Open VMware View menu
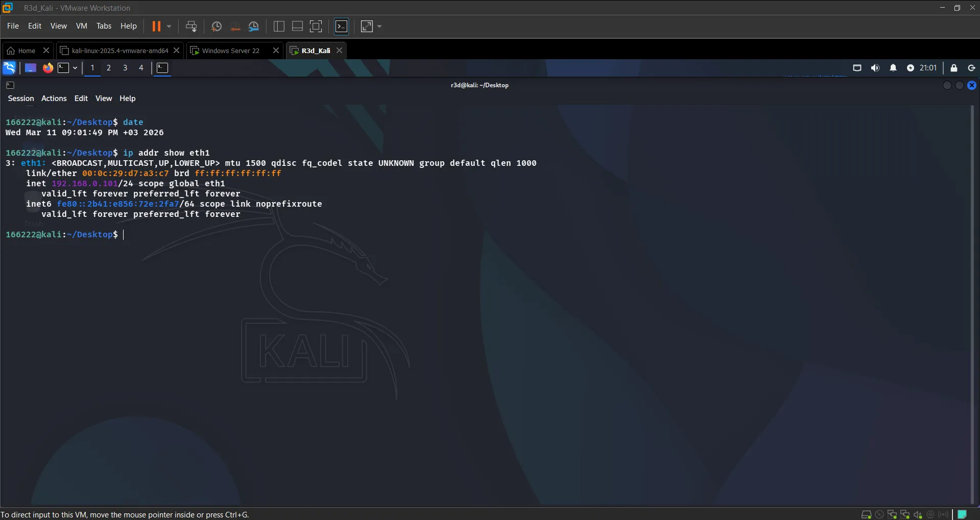This screenshot has height=520, width=980. click(58, 26)
